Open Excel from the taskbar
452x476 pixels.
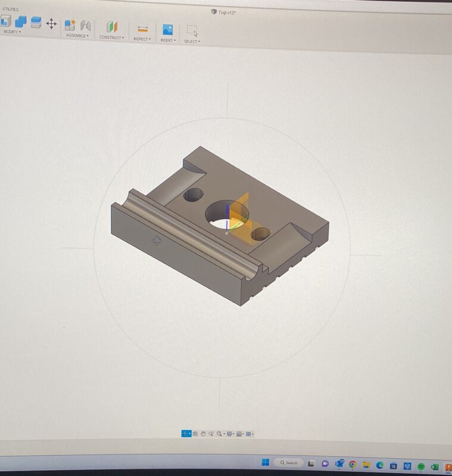(435, 467)
